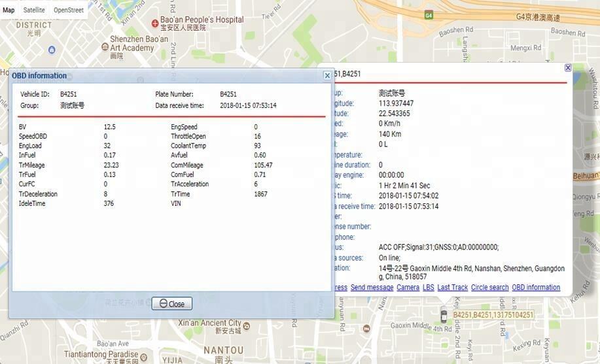Click Bao'an People's Hospital marker icon

[155, 24]
